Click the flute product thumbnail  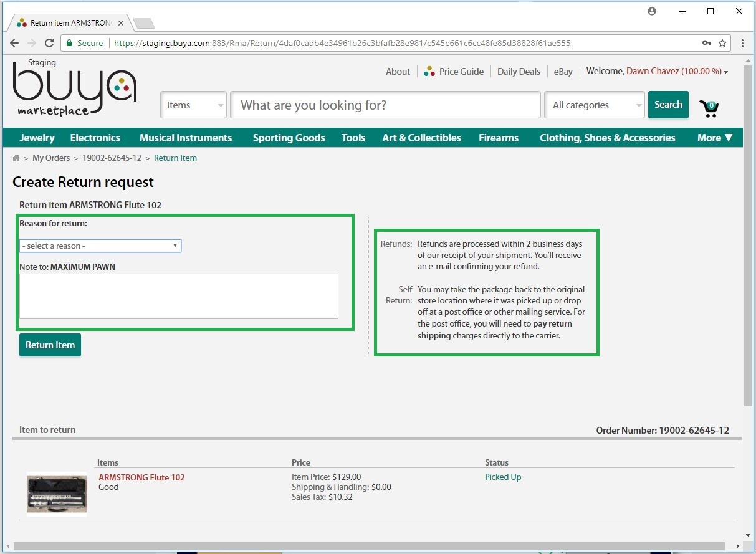pos(57,494)
